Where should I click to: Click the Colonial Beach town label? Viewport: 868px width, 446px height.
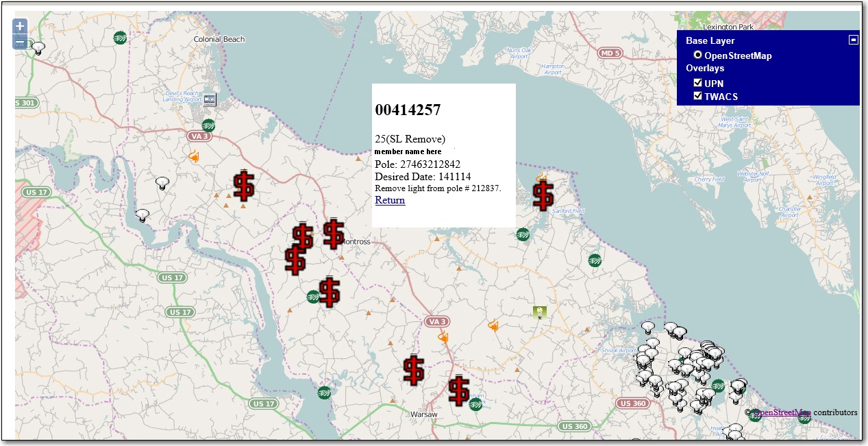click(x=219, y=39)
